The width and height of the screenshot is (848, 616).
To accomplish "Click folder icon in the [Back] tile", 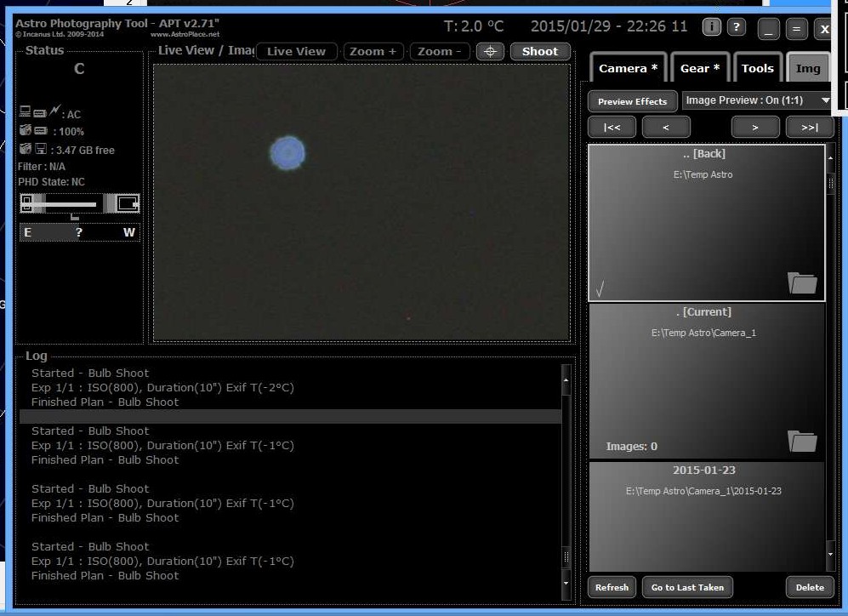I will pos(802,282).
